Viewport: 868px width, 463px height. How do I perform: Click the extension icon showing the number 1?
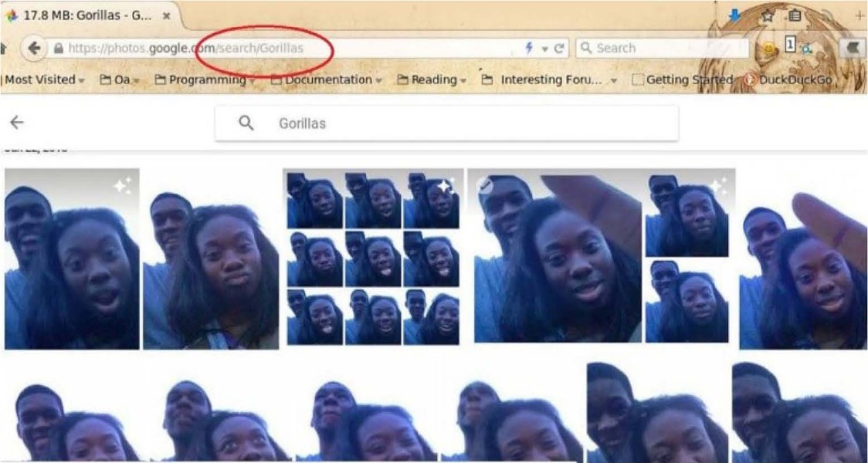[788, 46]
